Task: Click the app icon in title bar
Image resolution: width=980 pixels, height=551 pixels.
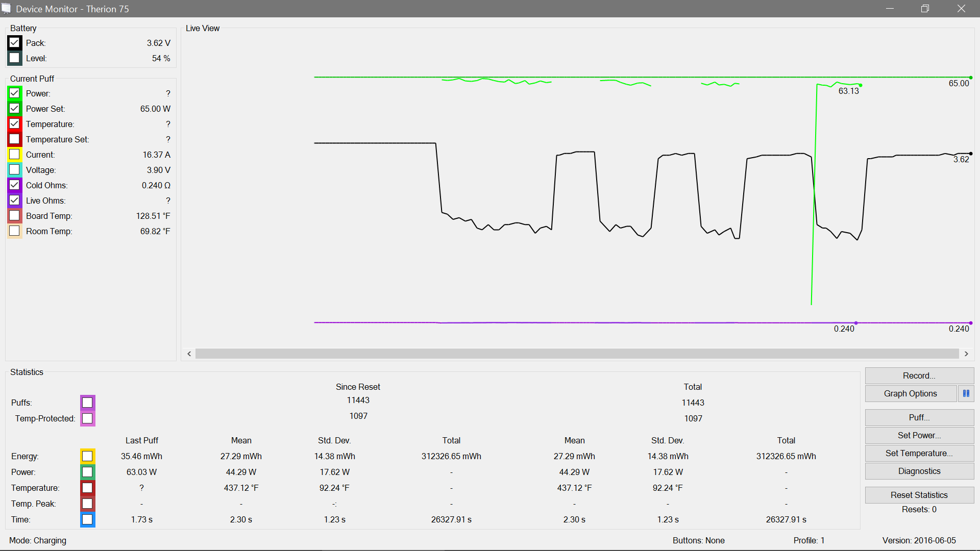Action: (x=6, y=9)
